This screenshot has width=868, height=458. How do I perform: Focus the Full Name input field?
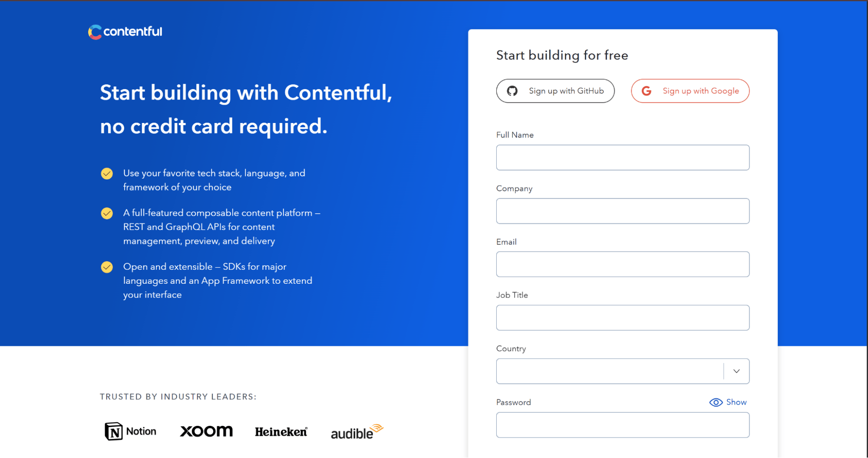pos(622,157)
